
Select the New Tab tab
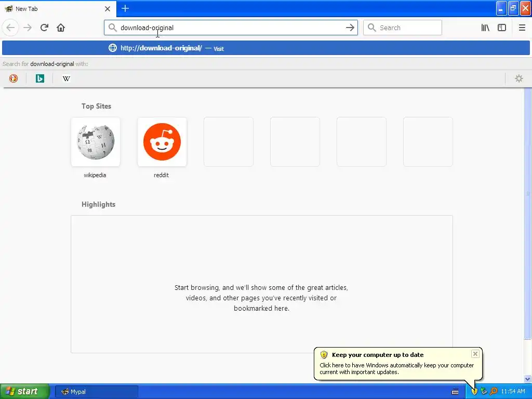[x=58, y=9]
